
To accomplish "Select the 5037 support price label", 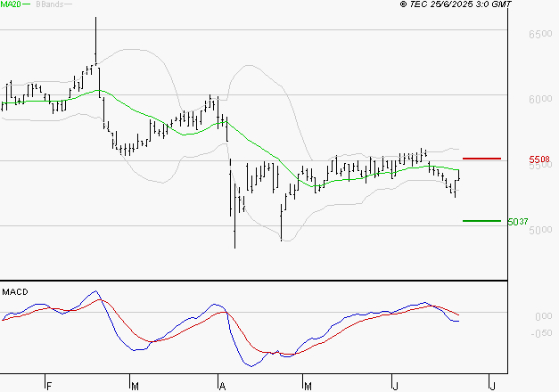I will coord(517,221).
